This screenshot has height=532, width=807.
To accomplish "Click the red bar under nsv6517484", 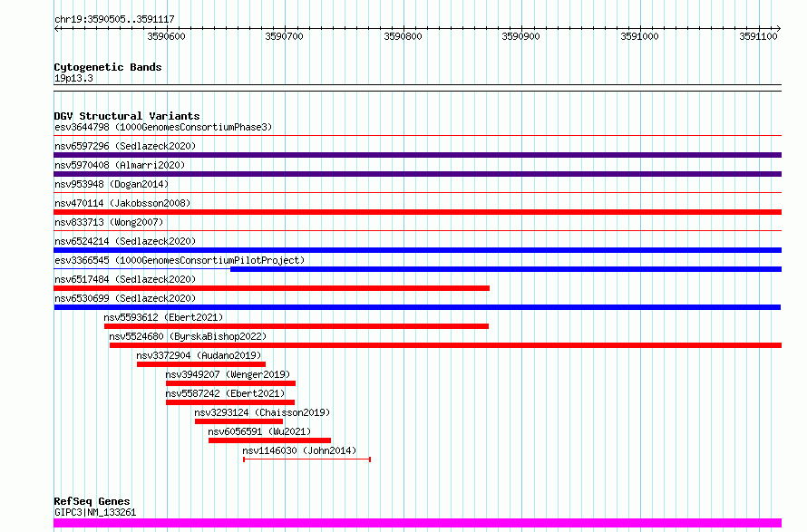I will tap(271, 288).
